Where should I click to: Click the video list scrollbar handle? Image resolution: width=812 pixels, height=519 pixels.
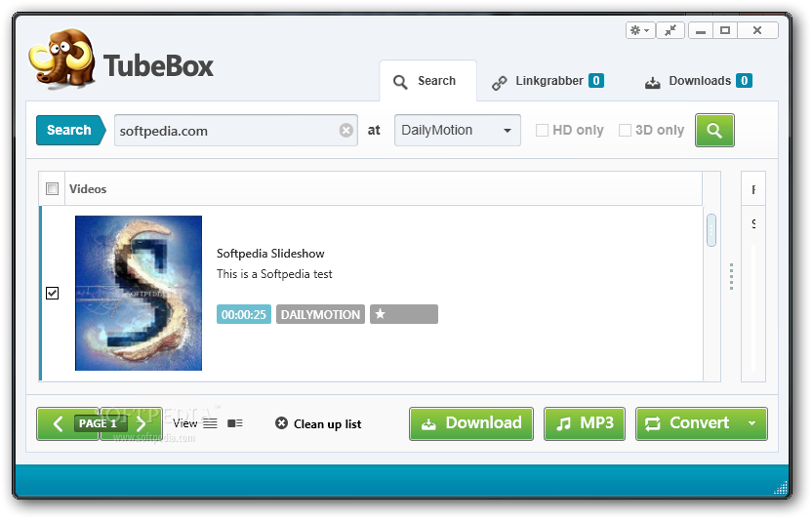click(711, 230)
